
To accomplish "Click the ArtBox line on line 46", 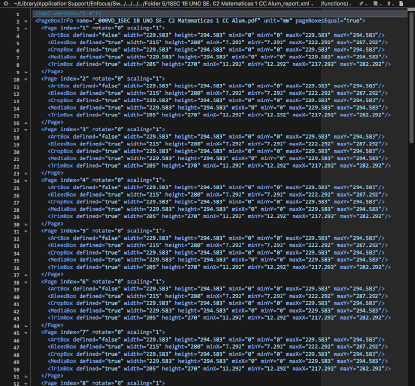I will [216, 340].
